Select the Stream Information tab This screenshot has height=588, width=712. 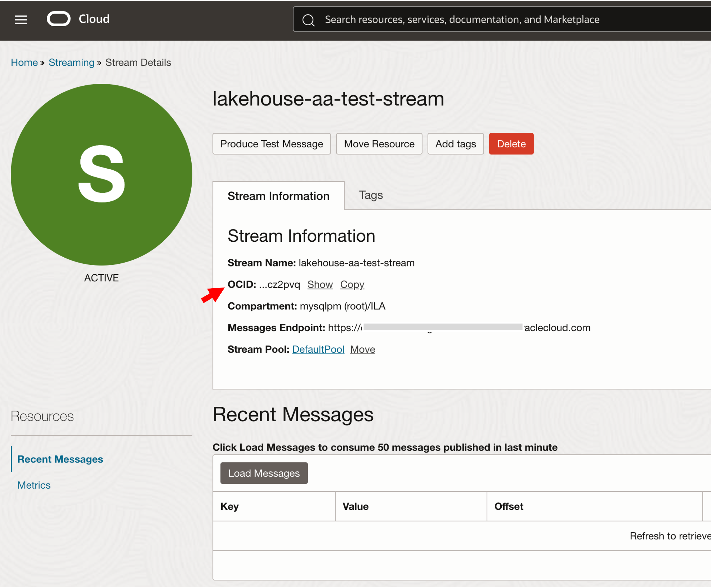(x=278, y=196)
